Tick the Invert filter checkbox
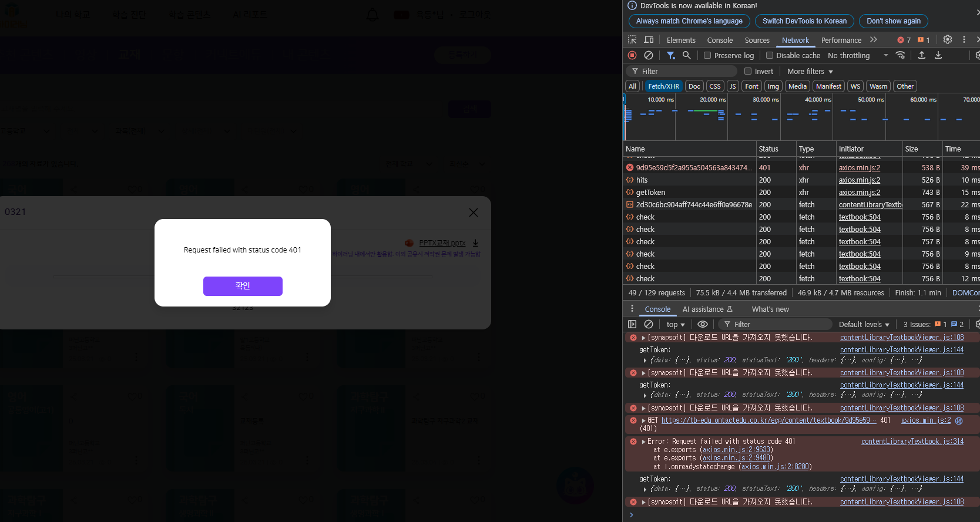The image size is (980, 522). 748,71
